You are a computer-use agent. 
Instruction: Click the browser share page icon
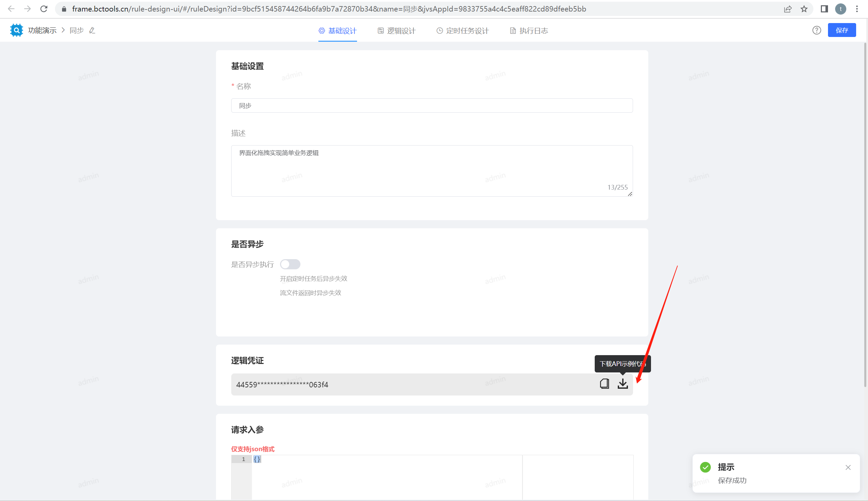(788, 9)
